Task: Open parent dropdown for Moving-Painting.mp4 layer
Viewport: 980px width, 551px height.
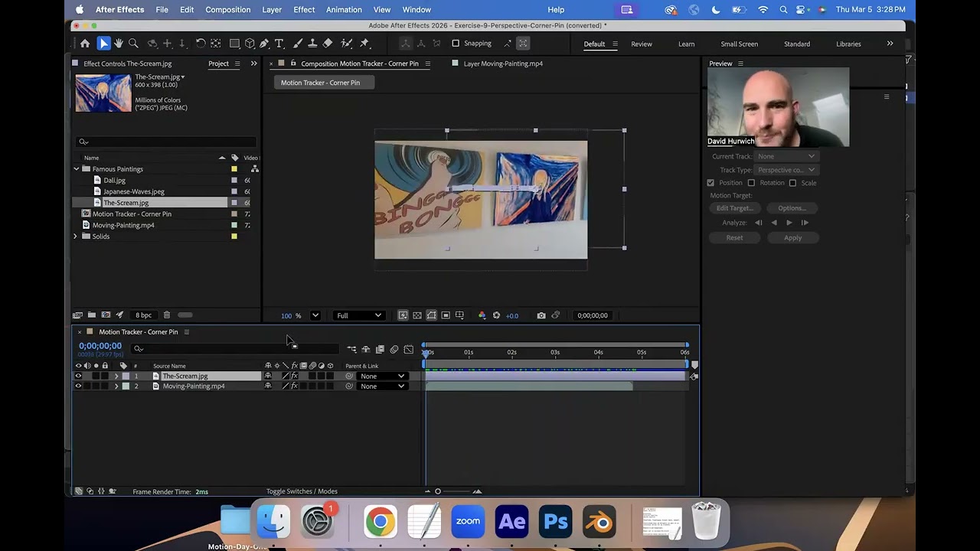Action: tap(382, 386)
